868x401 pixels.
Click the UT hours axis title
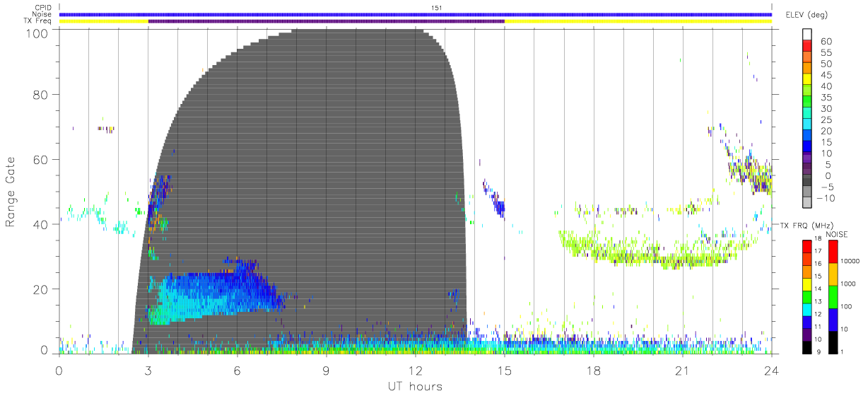click(x=414, y=386)
